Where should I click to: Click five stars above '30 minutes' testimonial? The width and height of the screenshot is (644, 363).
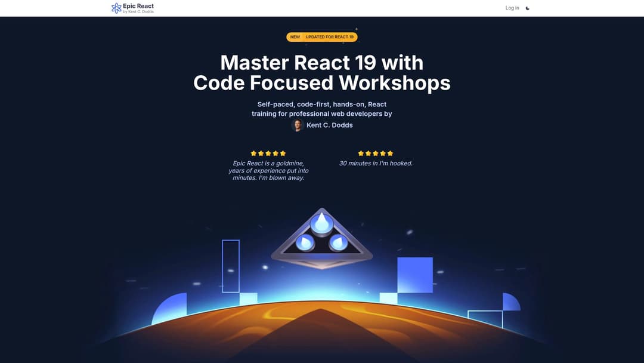click(376, 153)
